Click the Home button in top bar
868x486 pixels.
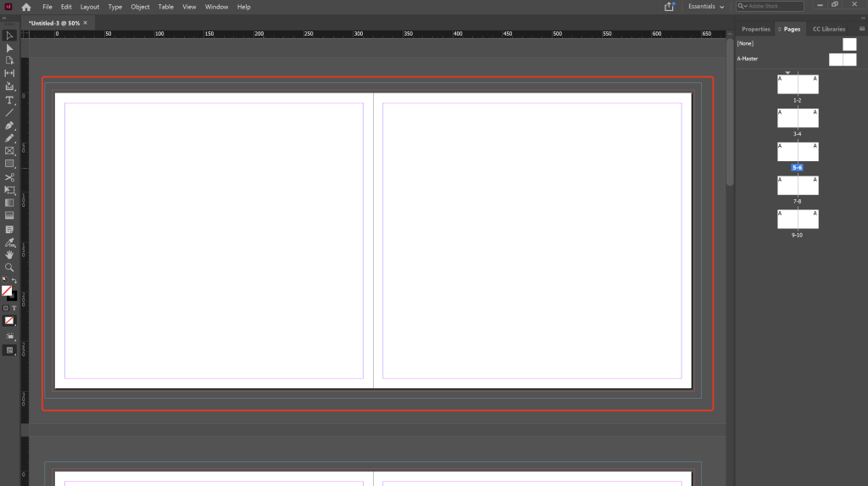coord(26,7)
